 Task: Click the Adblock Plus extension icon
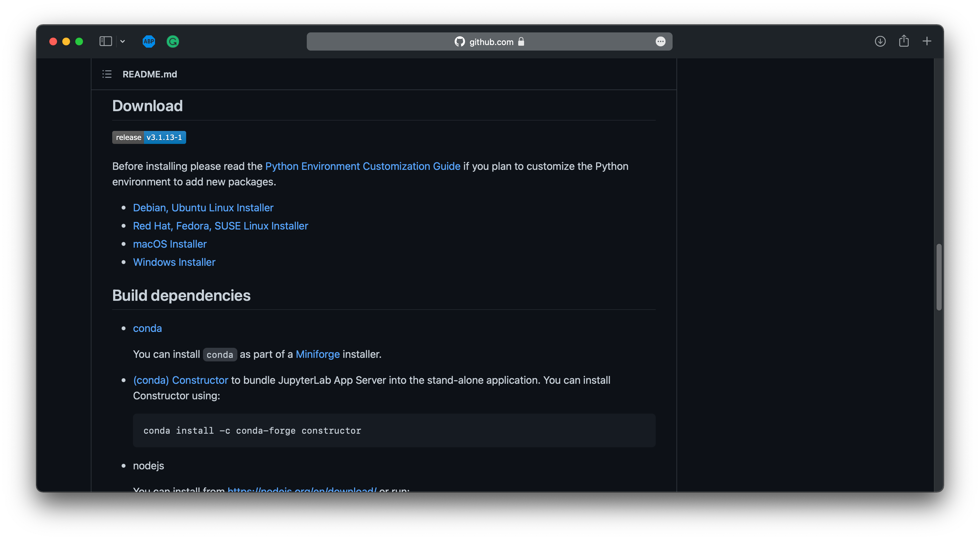tap(149, 41)
